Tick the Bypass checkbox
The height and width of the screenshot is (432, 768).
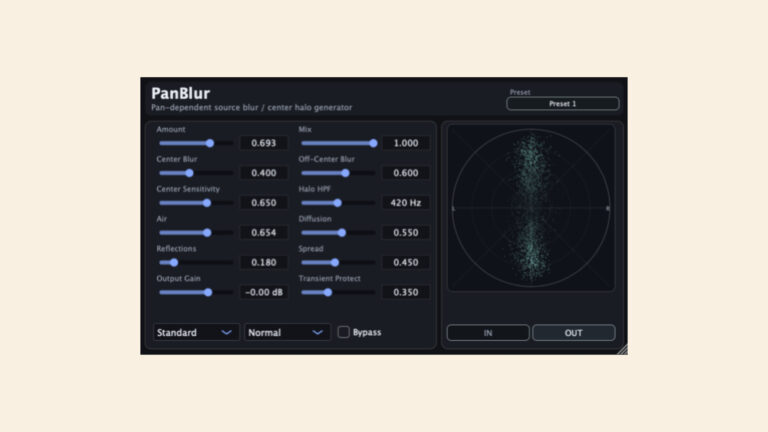[343, 332]
